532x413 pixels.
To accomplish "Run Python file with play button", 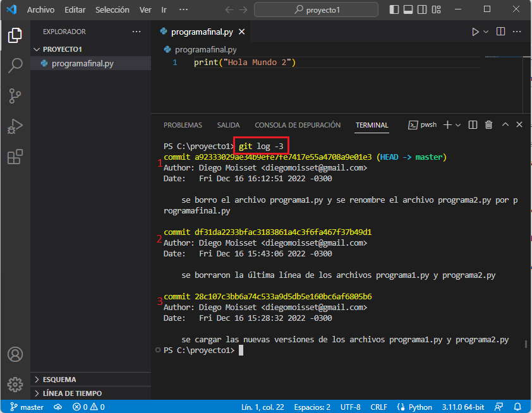I will point(475,32).
